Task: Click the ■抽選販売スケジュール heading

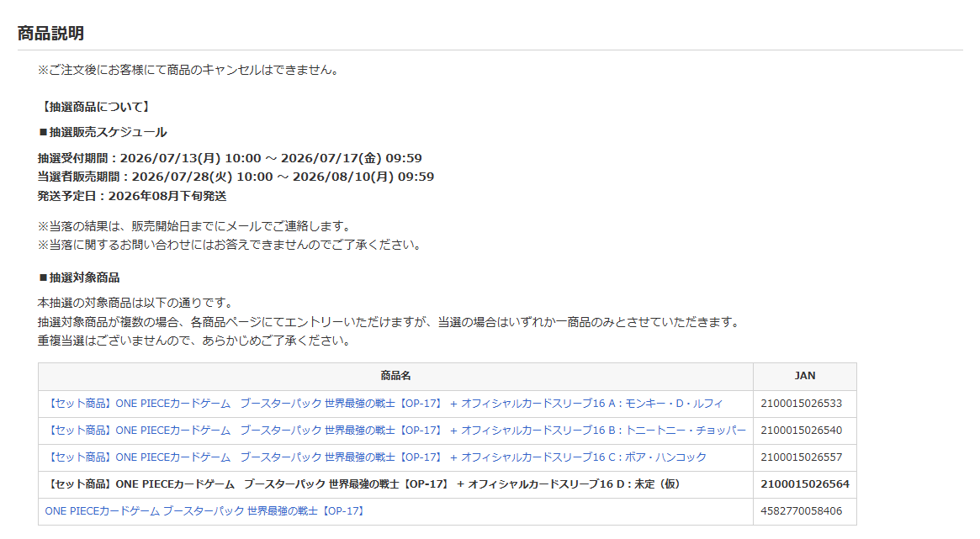Action: pos(103,132)
